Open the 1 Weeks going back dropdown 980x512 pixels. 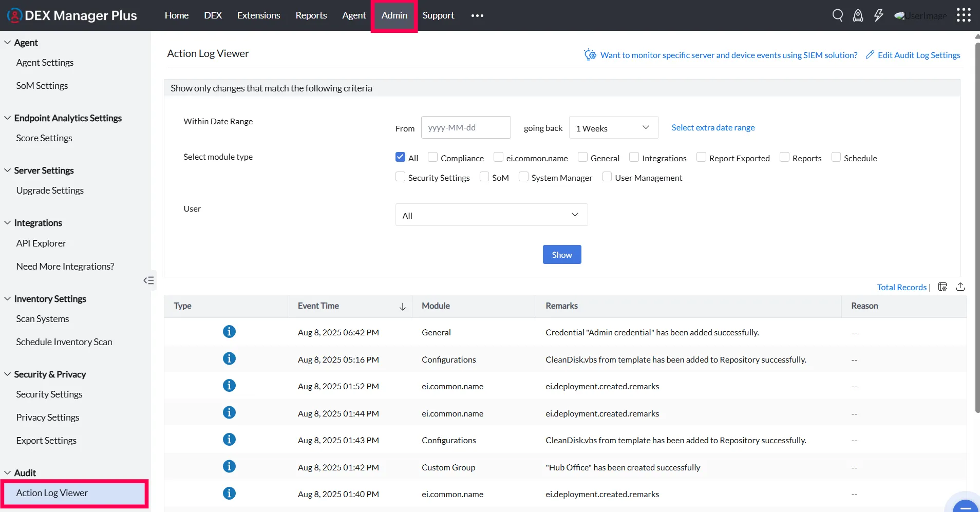pos(613,127)
